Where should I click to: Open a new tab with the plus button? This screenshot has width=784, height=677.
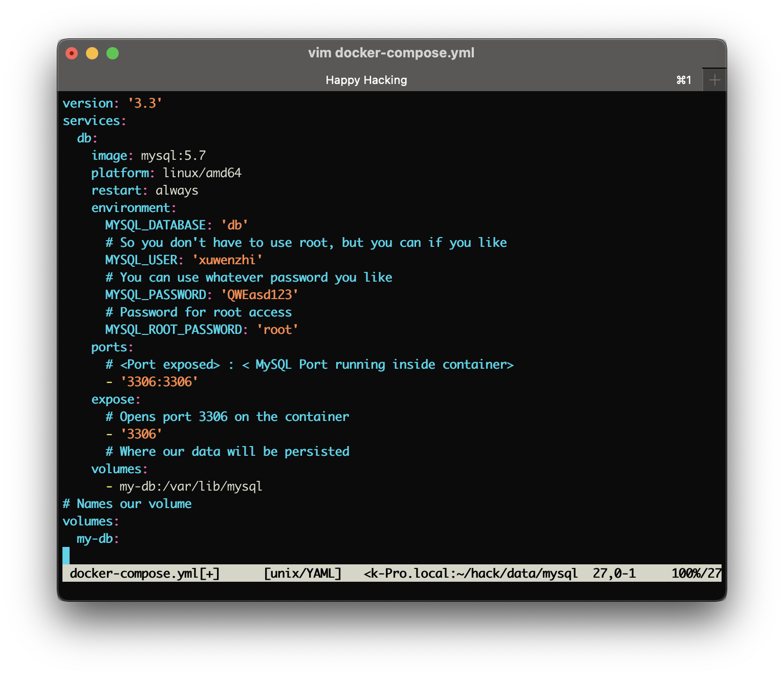point(714,80)
